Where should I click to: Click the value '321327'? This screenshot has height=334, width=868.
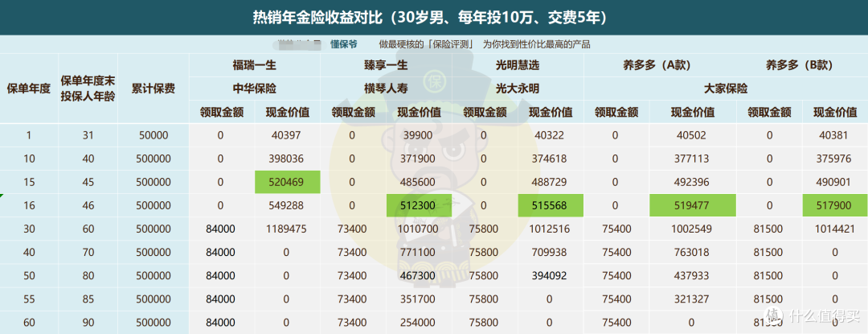(693, 299)
